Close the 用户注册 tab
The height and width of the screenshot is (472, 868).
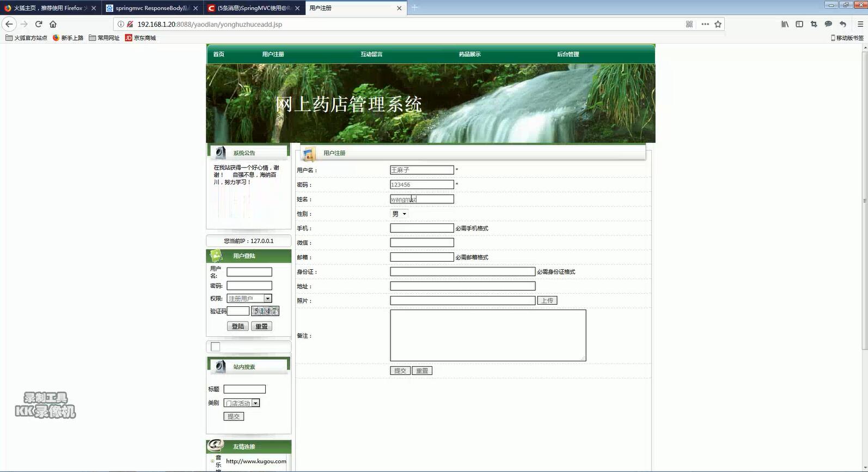pos(399,8)
